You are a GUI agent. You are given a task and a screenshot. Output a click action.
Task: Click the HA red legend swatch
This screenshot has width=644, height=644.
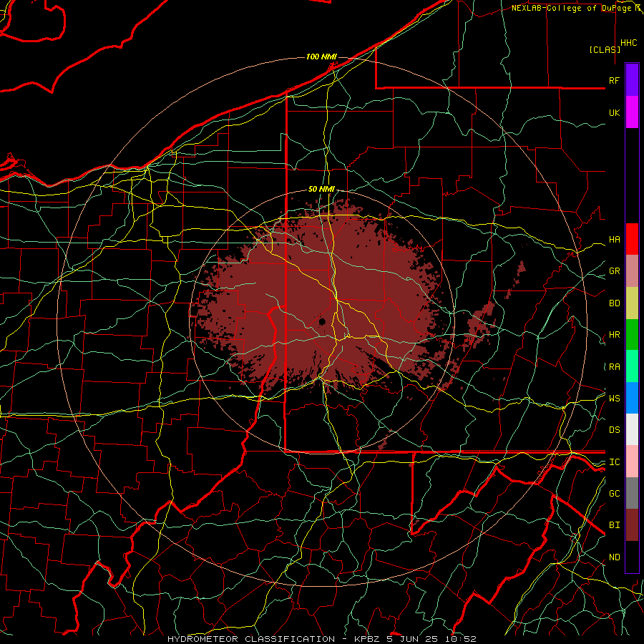point(632,239)
